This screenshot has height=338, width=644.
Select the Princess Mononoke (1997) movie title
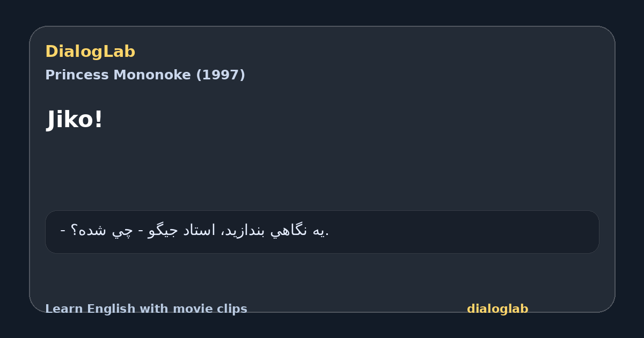pyautogui.click(x=145, y=75)
